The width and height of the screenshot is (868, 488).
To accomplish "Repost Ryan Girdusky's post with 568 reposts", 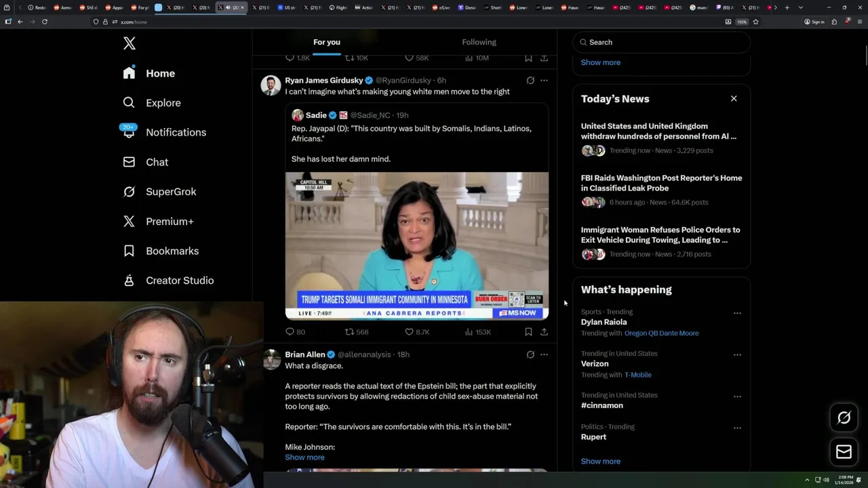I will 357,332.
